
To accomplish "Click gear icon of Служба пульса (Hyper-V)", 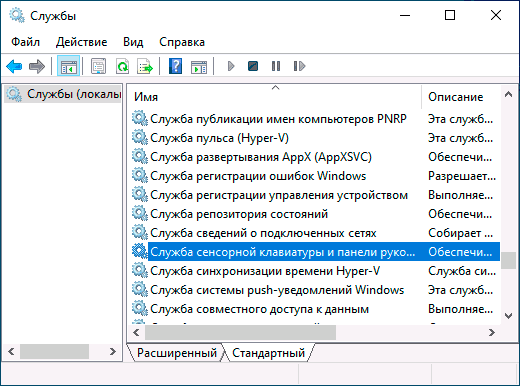I will click(x=140, y=137).
